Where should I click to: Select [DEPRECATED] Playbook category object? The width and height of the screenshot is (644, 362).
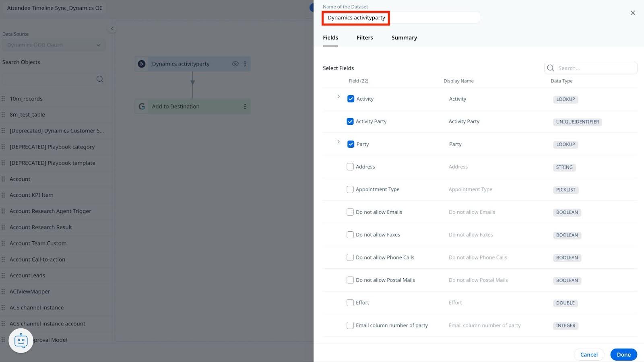tap(52, 147)
